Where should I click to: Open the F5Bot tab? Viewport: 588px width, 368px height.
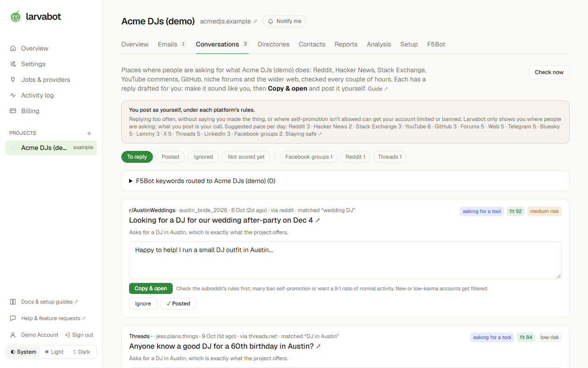pyautogui.click(x=436, y=44)
